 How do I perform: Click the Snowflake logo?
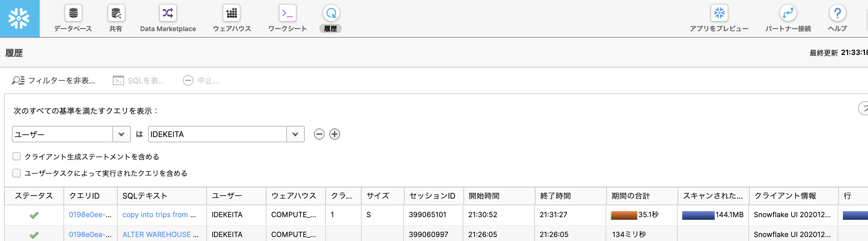19,18
